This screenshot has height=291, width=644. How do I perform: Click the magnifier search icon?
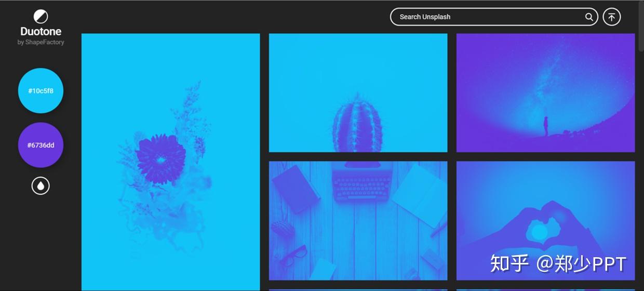click(589, 17)
